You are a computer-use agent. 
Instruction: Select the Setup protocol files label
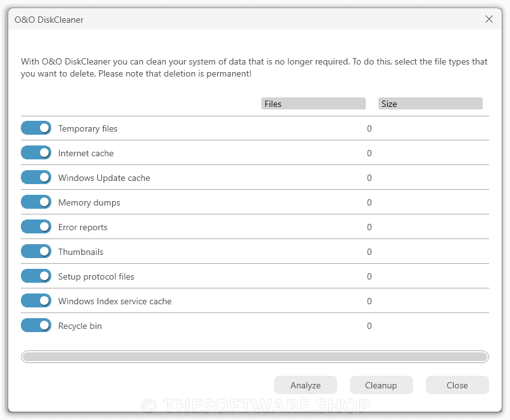(x=96, y=277)
